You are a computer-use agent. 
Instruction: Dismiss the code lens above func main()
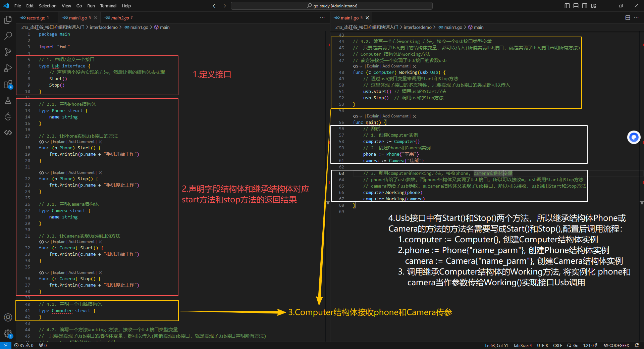pyautogui.click(x=414, y=116)
